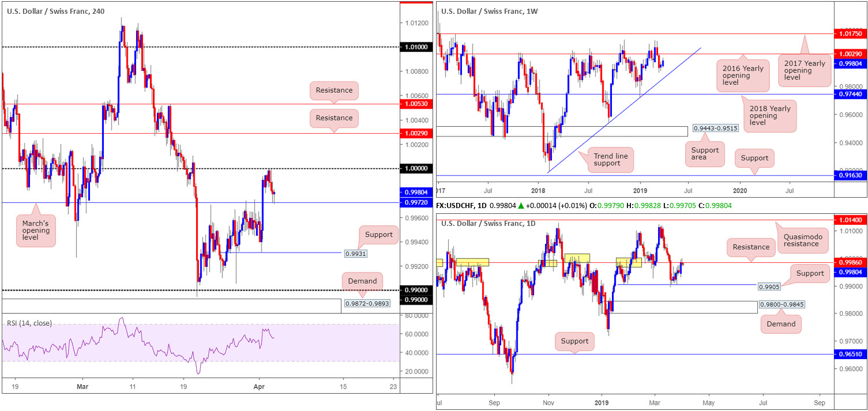Image resolution: width=868 pixels, height=411 pixels.
Task: Click the 1.01200 axis value on 240 chart
Action: (416, 23)
